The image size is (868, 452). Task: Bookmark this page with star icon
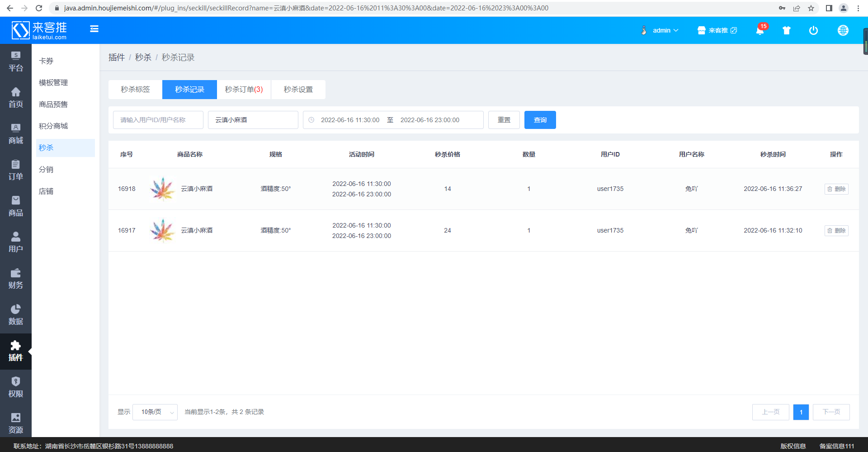811,8
